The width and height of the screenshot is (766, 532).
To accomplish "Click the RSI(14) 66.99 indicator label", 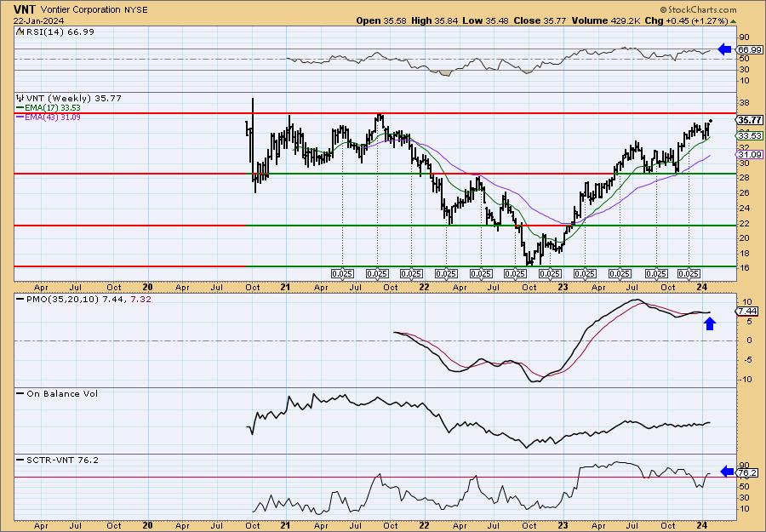I will 60,31.
